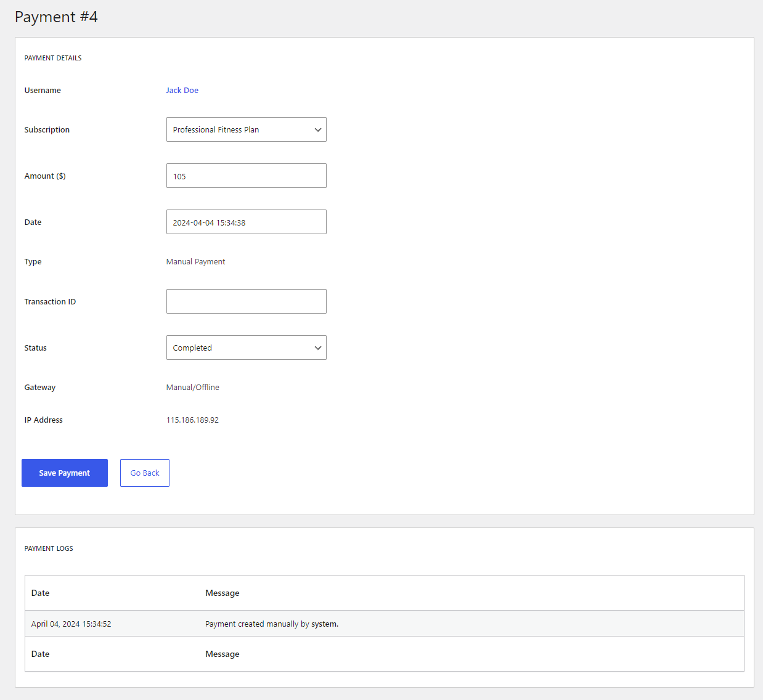Click the Message footer cell of logs table
Screen dimensions: 763x700
click(x=222, y=654)
